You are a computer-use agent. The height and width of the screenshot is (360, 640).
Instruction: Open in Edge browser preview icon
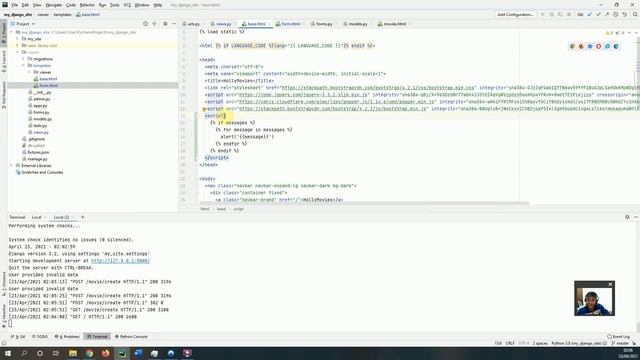(616, 47)
